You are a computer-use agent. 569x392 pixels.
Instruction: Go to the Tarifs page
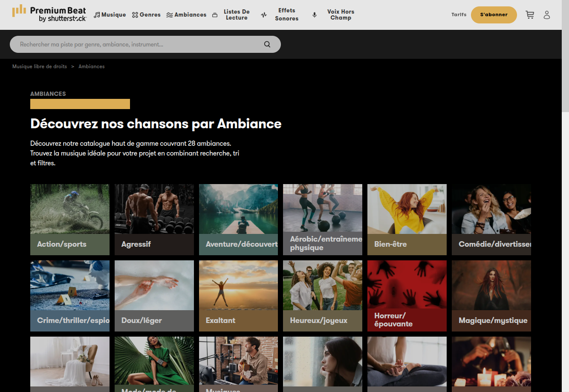click(x=459, y=14)
